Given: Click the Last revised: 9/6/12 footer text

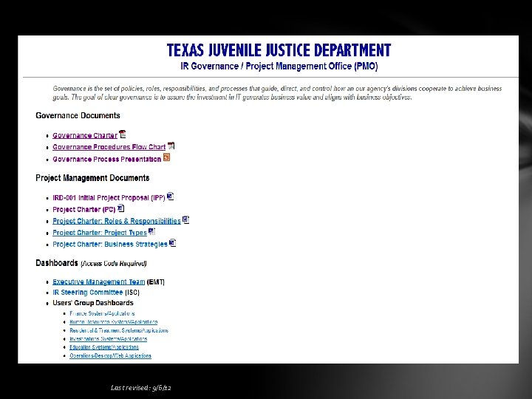Looking at the screenshot, I should 141,388.
